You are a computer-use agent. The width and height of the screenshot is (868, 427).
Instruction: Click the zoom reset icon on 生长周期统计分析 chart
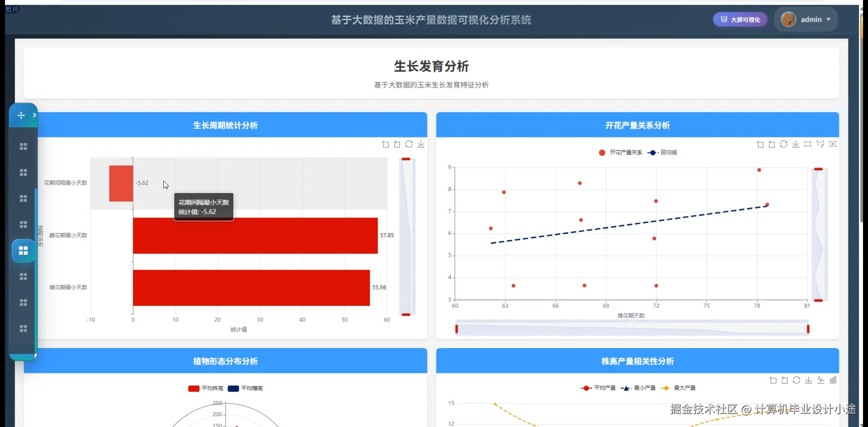pyautogui.click(x=409, y=144)
